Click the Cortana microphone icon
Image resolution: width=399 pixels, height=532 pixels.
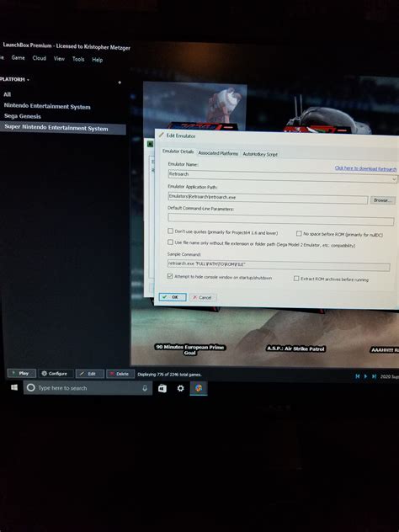click(x=145, y=388)
